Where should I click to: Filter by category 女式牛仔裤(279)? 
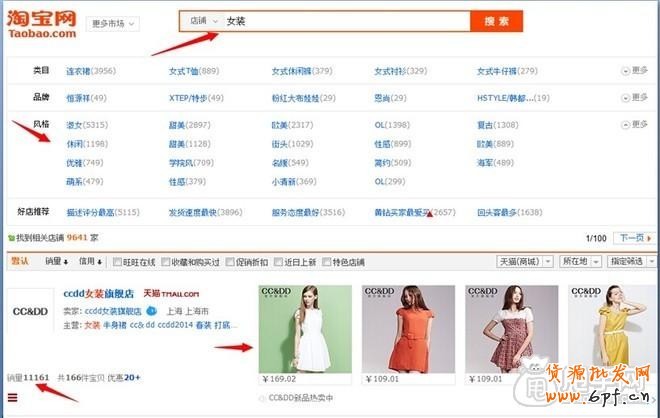pyautogui.click(x=507, y=71)
